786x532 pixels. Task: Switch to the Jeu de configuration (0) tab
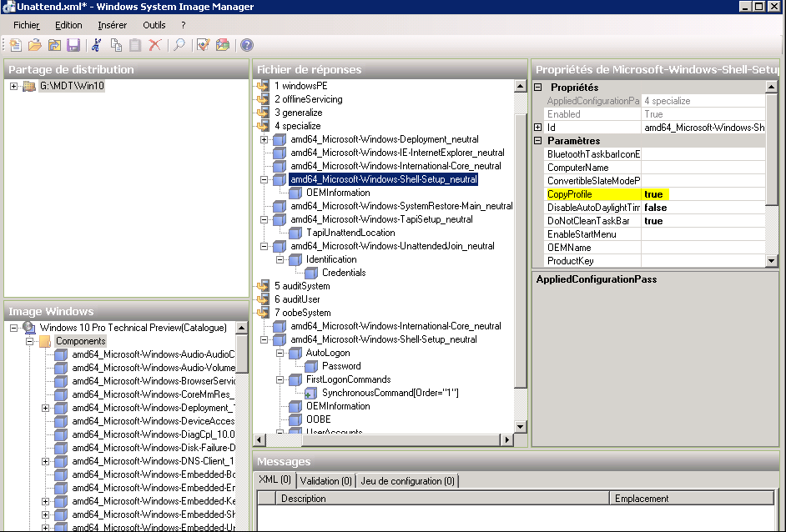coord(407,481)
